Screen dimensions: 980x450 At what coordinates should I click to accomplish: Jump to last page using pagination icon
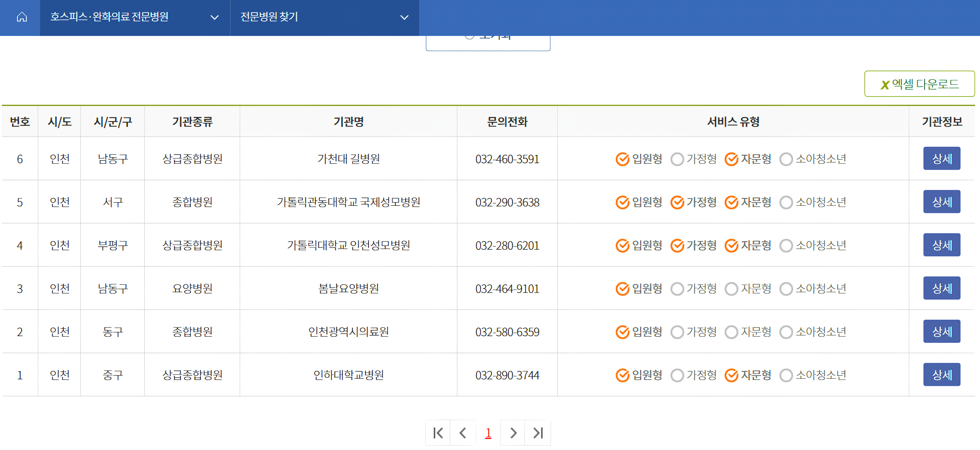point(537,433)
